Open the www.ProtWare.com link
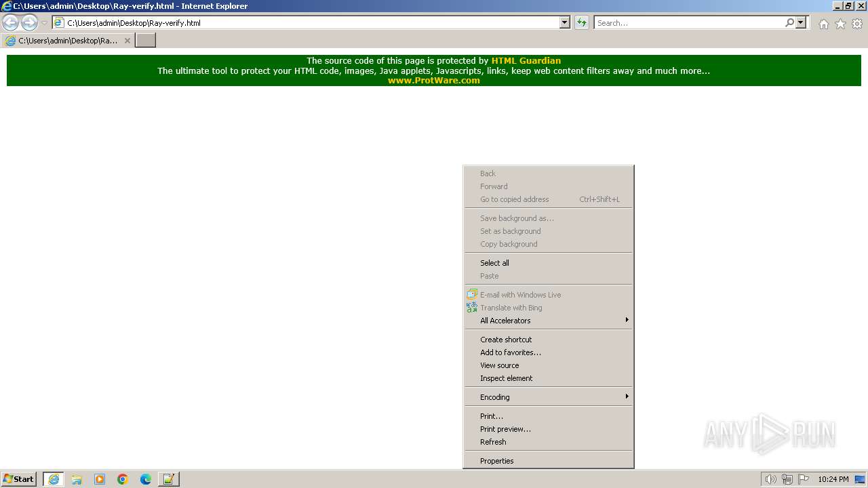 point(434,80)
